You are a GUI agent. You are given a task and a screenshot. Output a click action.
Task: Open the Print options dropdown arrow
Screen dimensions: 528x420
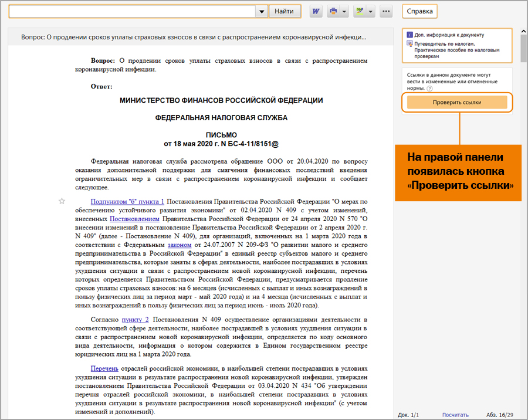[x=344, y=11]
